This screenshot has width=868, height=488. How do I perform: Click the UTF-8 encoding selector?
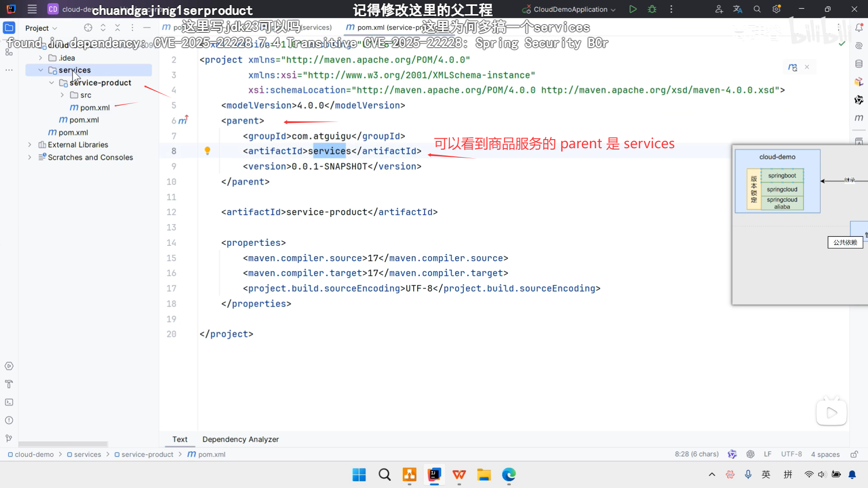tap(791, 454)
